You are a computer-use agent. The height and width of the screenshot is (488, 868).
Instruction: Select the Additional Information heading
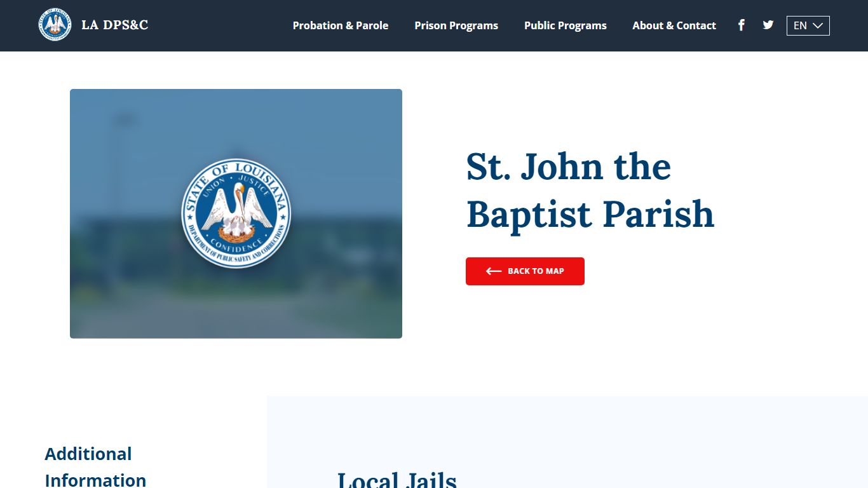(x=95, y=467)
